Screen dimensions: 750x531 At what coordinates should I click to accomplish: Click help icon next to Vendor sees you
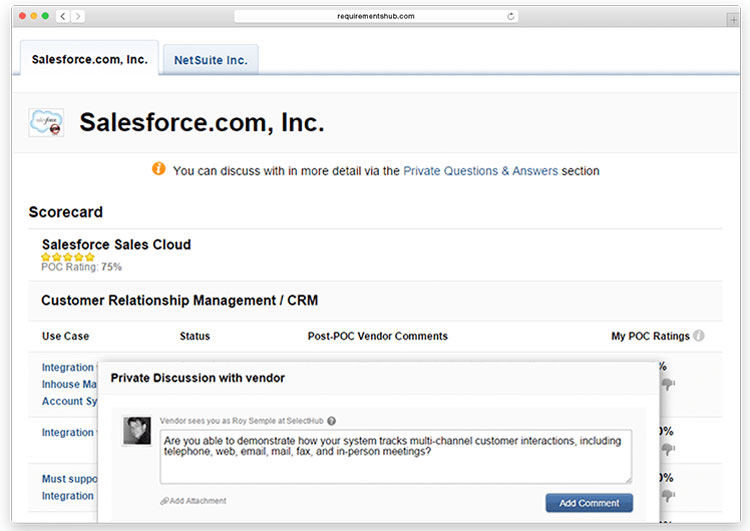pos(331,421)
